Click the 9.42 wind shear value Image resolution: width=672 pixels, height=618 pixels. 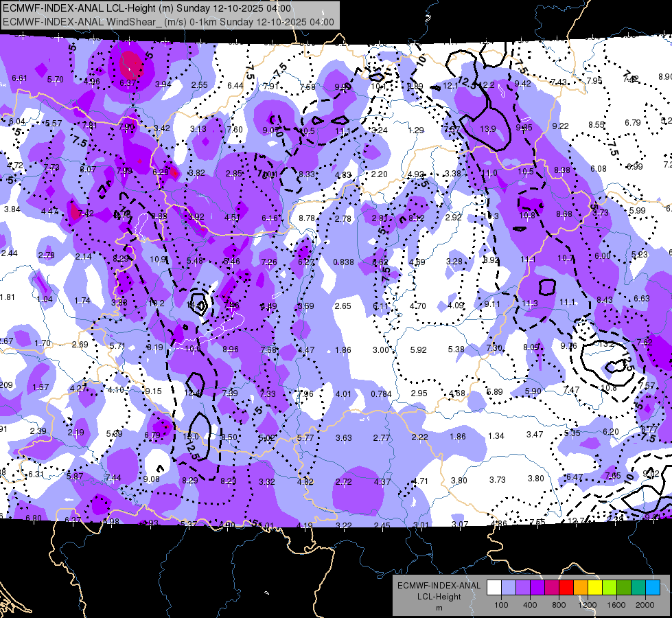[523, 84]
